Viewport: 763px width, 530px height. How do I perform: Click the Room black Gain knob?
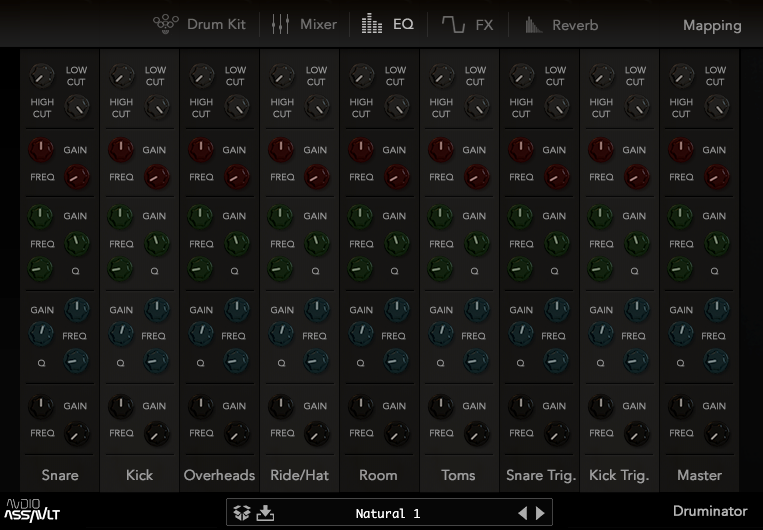coord(361,406)
